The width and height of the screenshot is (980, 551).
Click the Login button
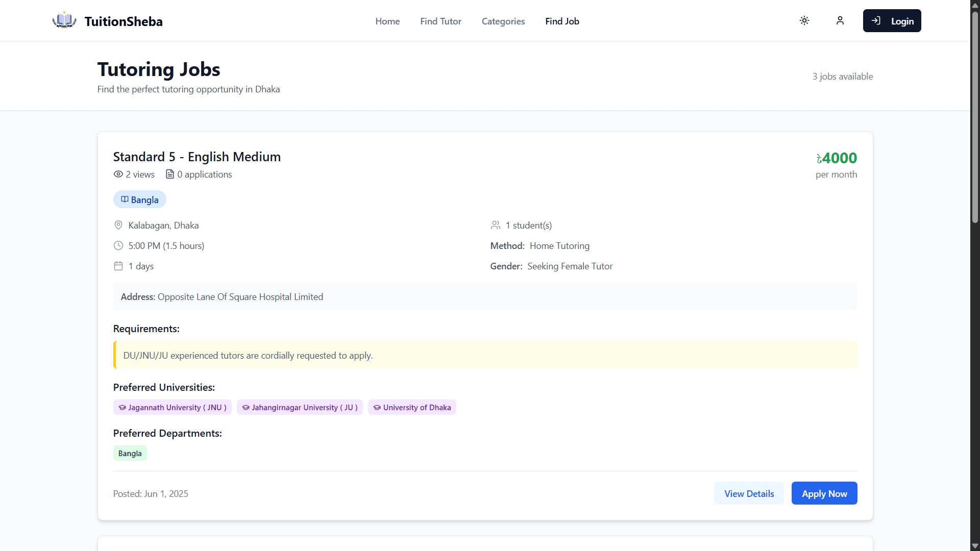point(892,21)
